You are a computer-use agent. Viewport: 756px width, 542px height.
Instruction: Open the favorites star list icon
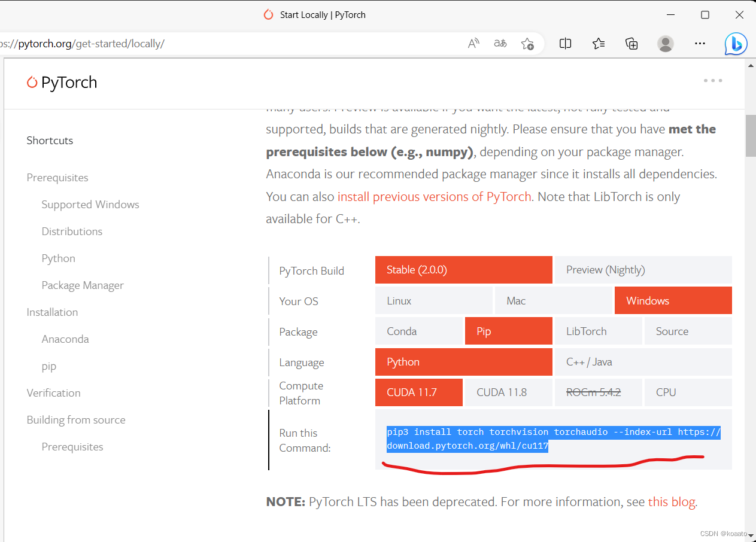(x=599, y=43)
